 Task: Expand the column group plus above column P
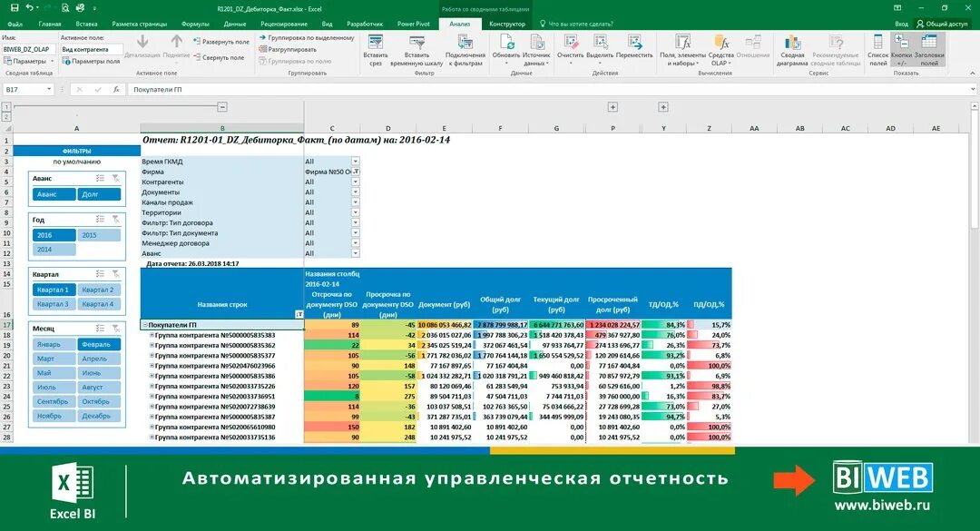pos(612,107)
